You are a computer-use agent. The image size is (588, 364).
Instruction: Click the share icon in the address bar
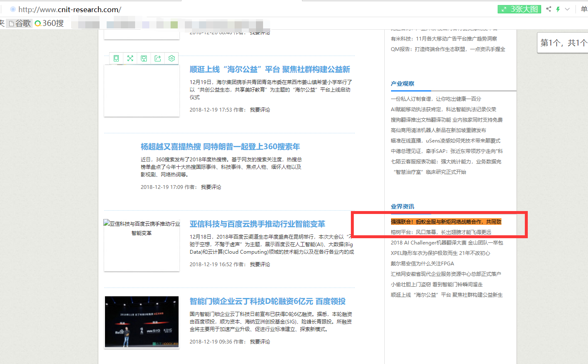(549, 9)
